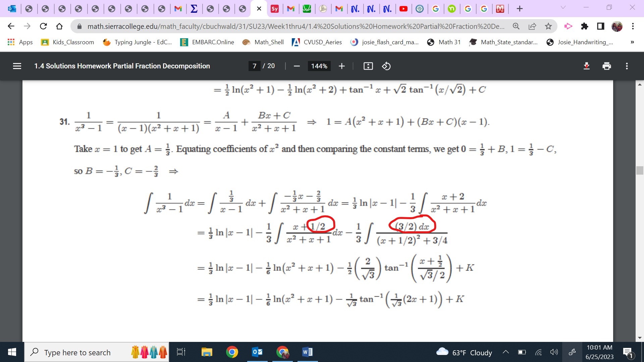Open the PDF viewer more actions menu
This screenshot has height=362, width=644.
coord(627,66)
